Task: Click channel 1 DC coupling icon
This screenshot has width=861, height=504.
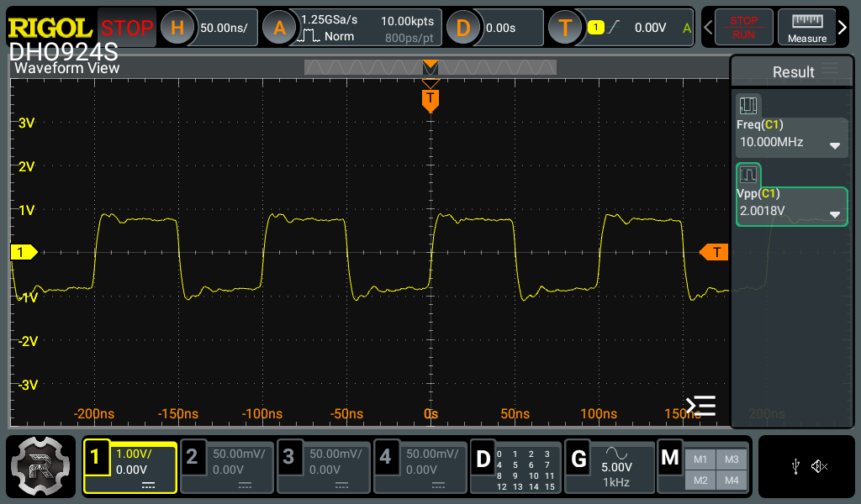Action: click(x=148, y=486)
